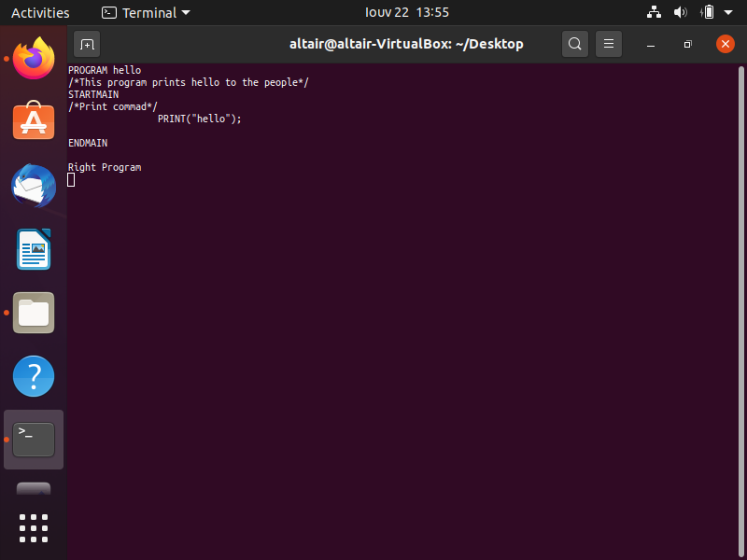The width and height of the screenshot is (747, 560).
Task: Open Ubuntu Software from the dock
Action: [x=33, y=122]
